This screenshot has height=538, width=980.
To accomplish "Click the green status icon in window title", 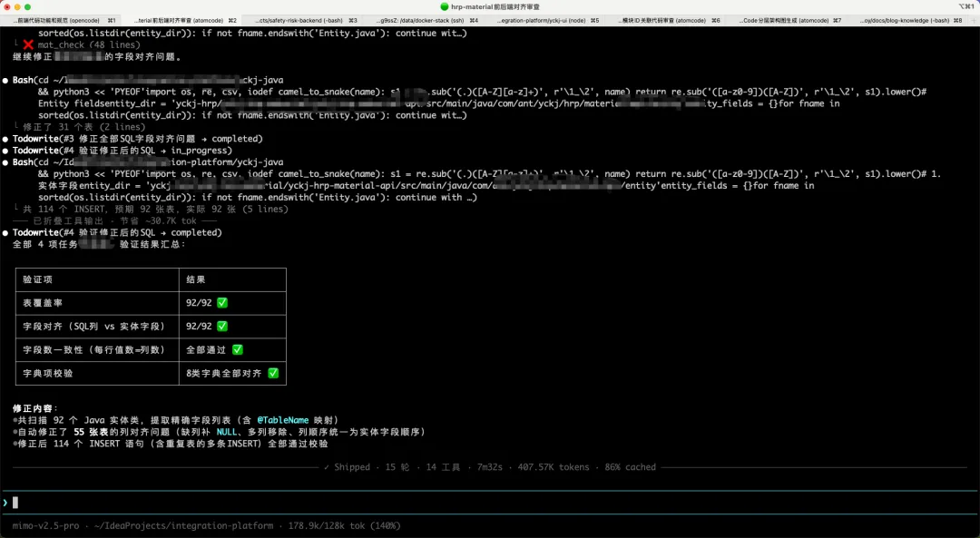I will tap(445, 7).
